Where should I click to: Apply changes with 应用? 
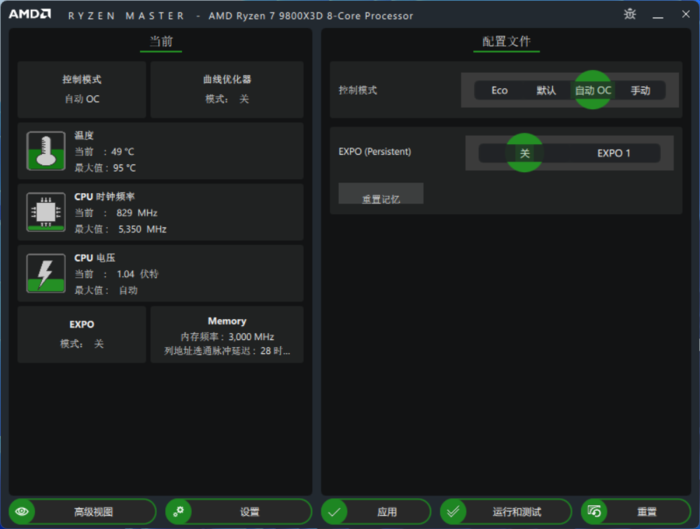click(376, 512)
